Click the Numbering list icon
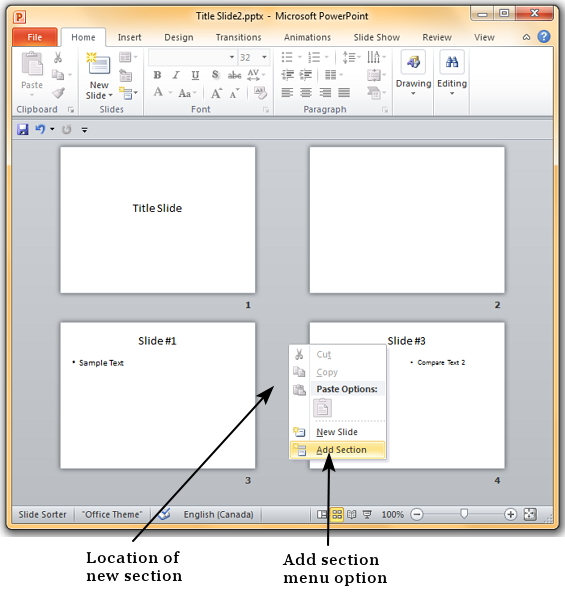Screen dimensions: 565x608 [x=314, y=57]
